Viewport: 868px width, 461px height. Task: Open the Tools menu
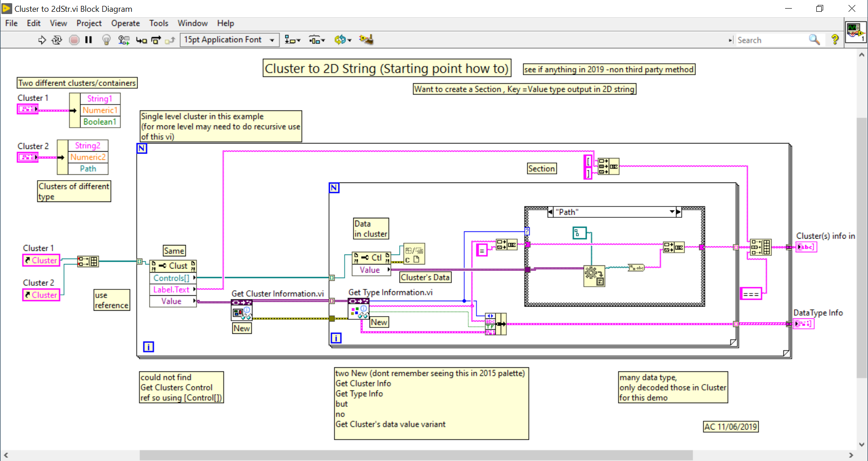[159, 23]
